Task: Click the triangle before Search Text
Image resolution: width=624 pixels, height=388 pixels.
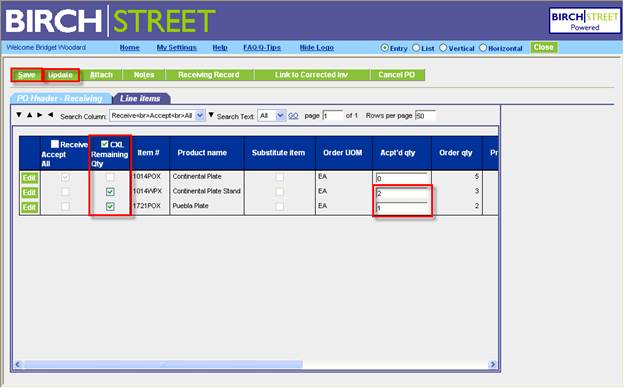Action: pos(211,115)
